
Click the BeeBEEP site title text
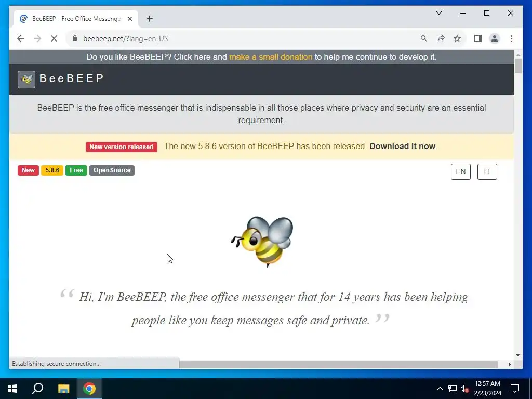click(72, 78)
